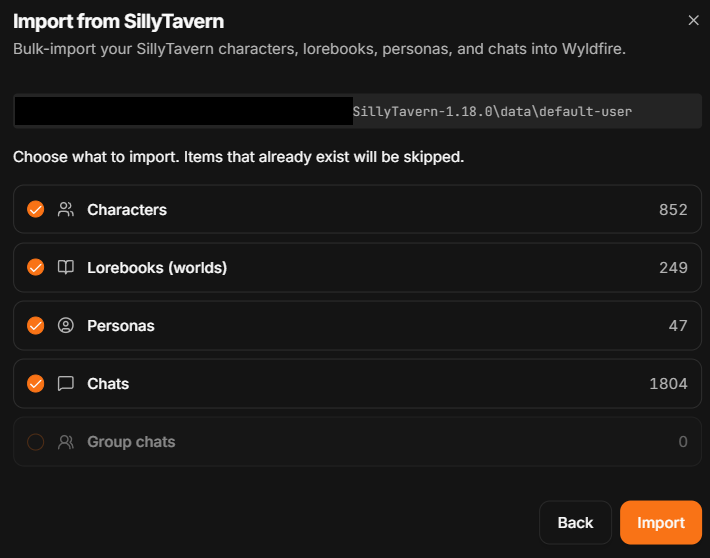This screenshot has height=558, width=710.
Task: Click the Personas user-circle icon
Action: tap(66, 325)
